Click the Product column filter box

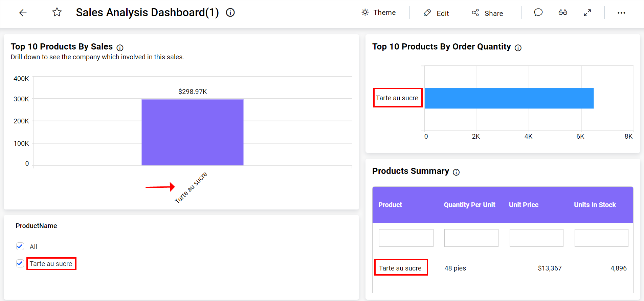[406, 238]
